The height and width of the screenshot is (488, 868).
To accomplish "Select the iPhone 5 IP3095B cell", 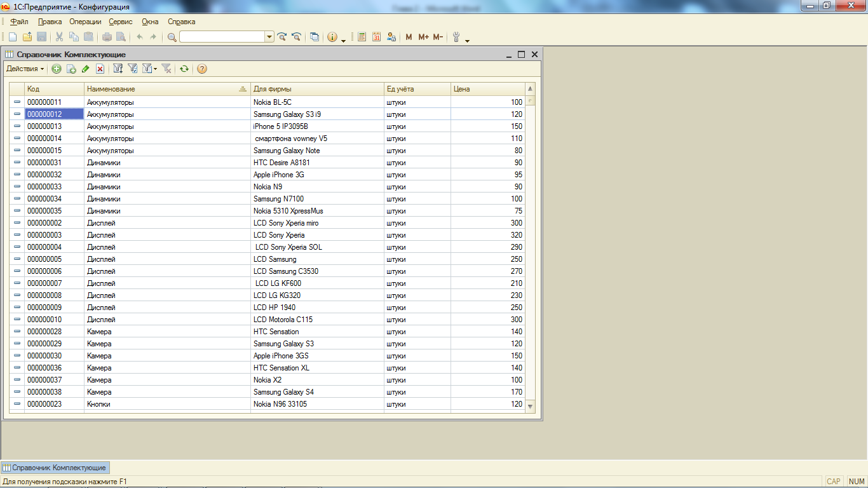I will click(318, 126).
